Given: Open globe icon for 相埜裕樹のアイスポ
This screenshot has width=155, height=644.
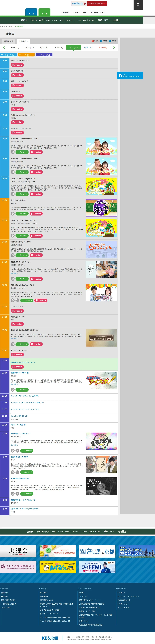Looking at the screenshot, I should (x=13, y=390).
